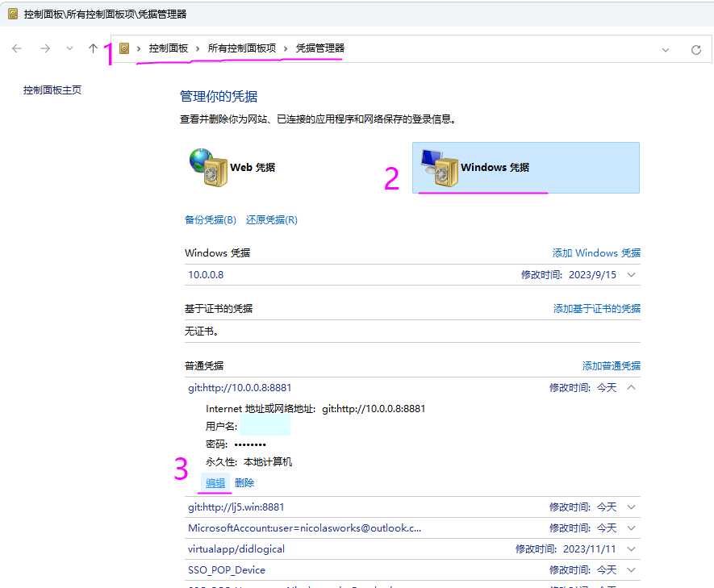This screenshot has width=714, height=588.
Task: Click the Web 凭据 globe safe icon
Action: coord(209,167)
